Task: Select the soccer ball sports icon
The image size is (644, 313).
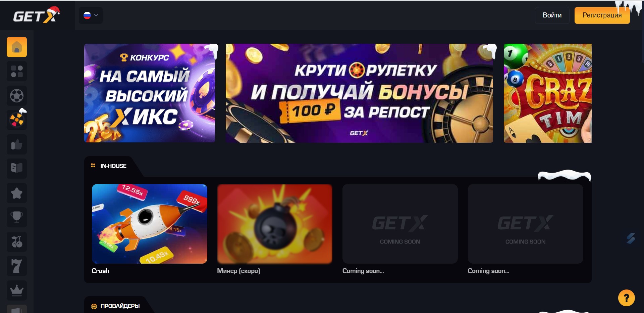Action: coord(17,96)
